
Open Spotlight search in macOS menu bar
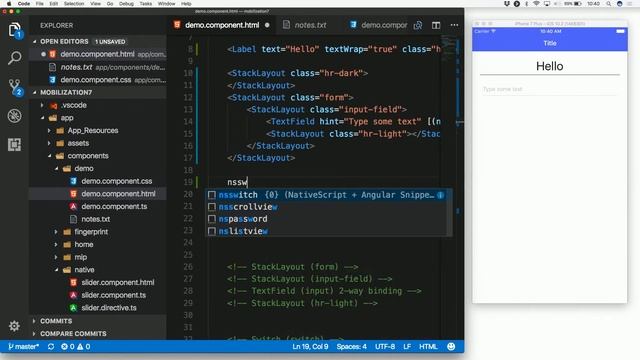pyautogui.click(x=608, y=4)
